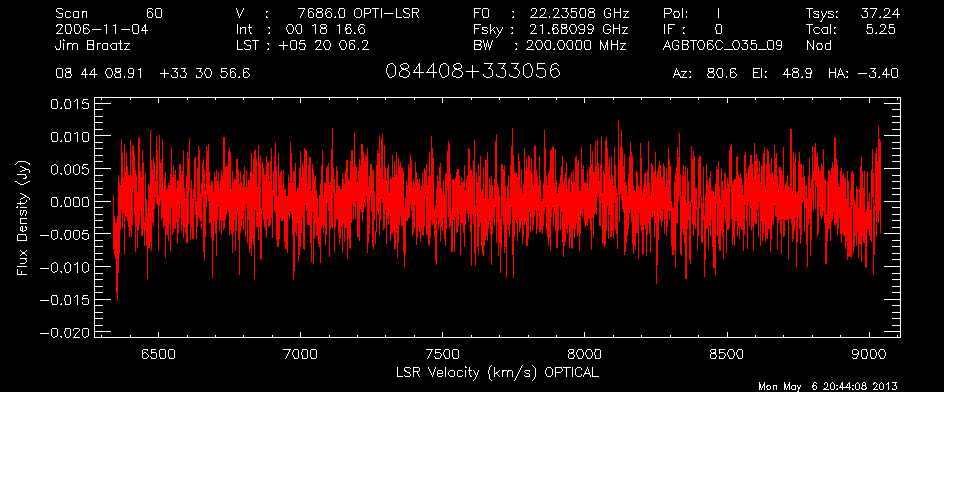Click the -0.015 y-axis tick label
Screen dimensions: 962x490
coord(65,300)
